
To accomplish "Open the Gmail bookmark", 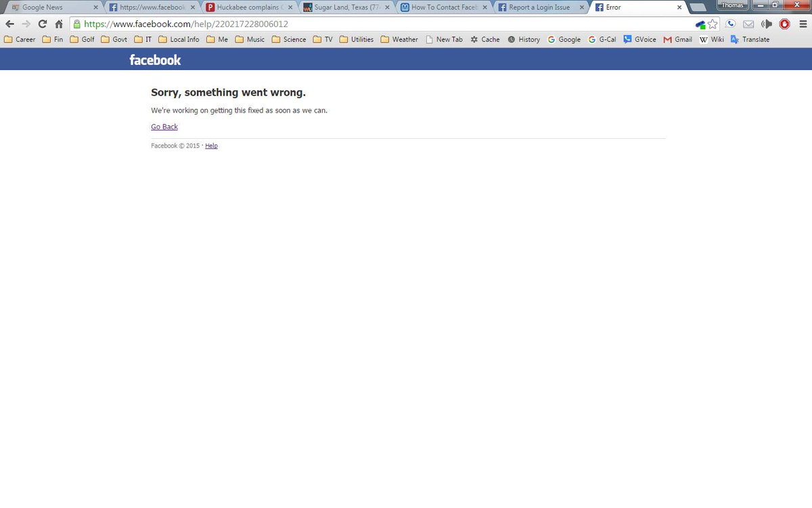I will [677, 39].
